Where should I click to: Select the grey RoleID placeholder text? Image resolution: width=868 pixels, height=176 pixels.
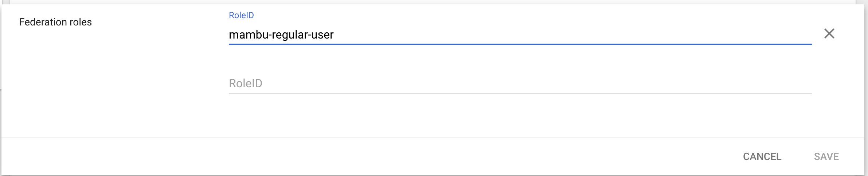pos(246,83)
